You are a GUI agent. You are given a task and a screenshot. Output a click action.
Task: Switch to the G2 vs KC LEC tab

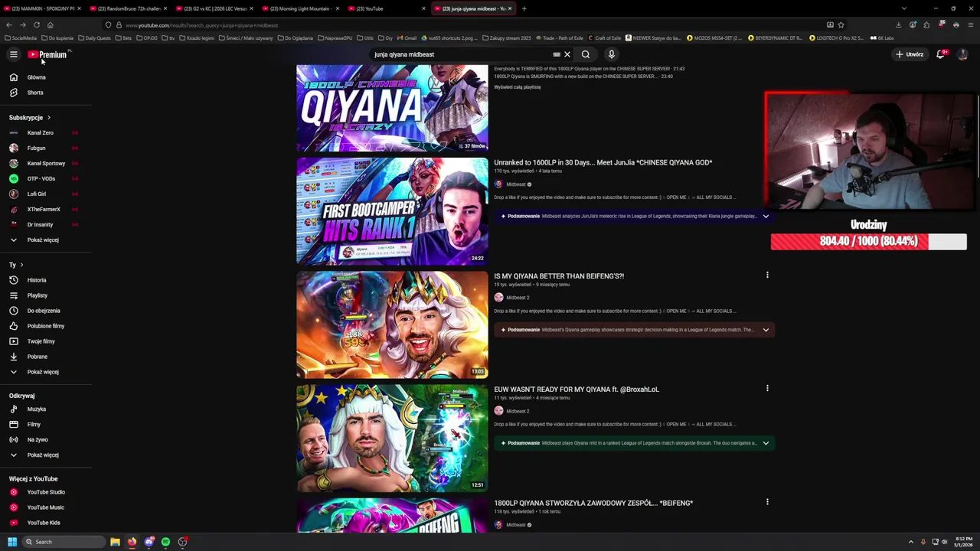pos(214,8)
